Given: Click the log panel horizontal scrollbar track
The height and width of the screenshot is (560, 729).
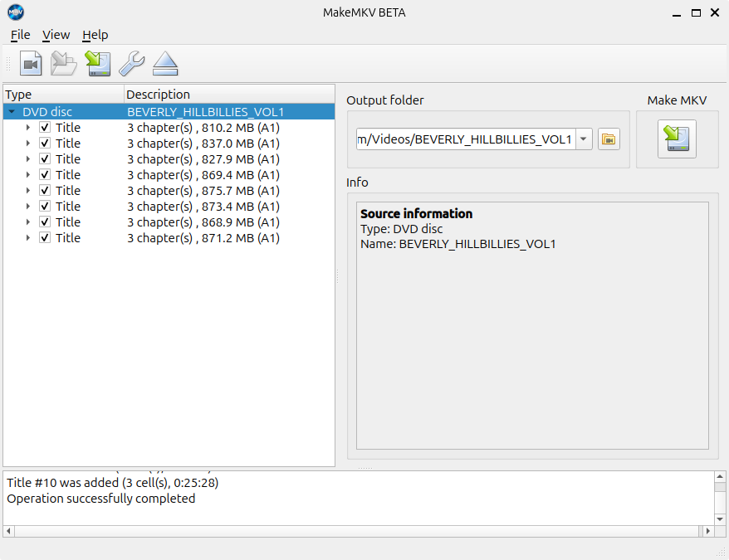Looking at the screenshot, I should coord(357,531).
